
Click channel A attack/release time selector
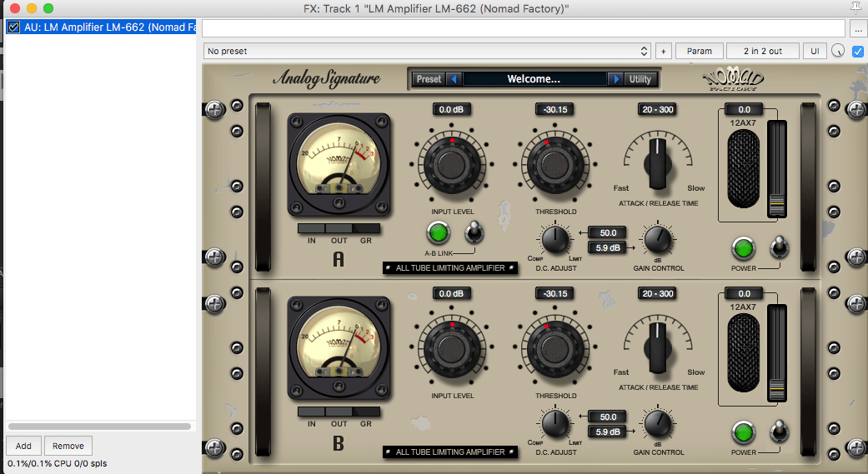[658, 163]
